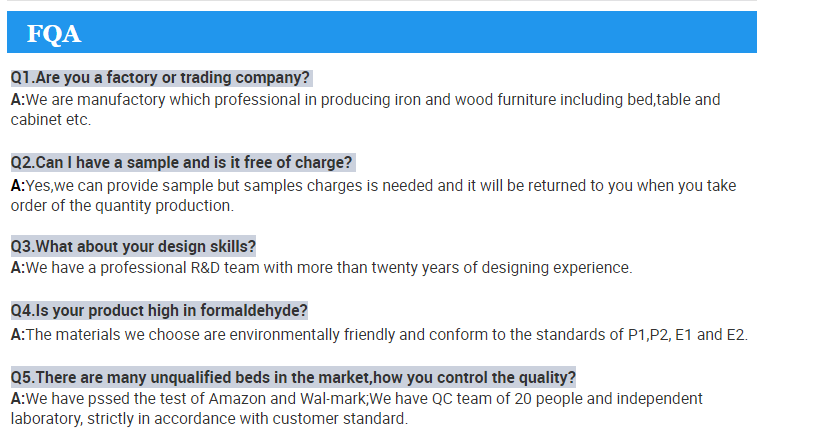The height and width of the screenshot is (435, 838).
Task: Click the "P1,P2, E1 and E2" standards text
Action: 688,334
